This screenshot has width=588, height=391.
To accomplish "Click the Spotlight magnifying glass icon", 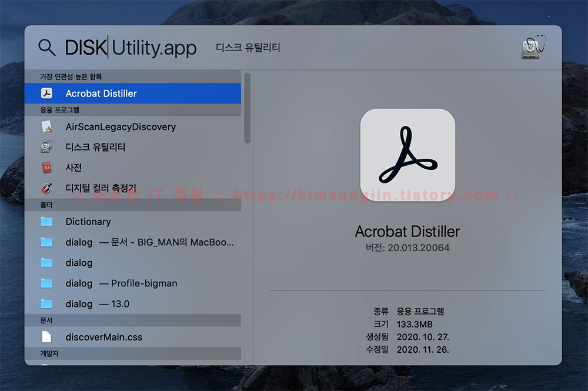I will coord(47,48).
